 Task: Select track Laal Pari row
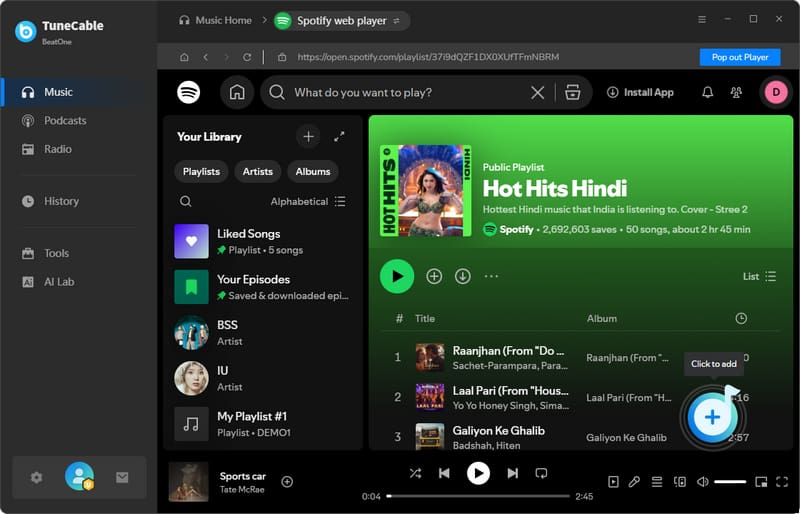[x=581, y=397]
